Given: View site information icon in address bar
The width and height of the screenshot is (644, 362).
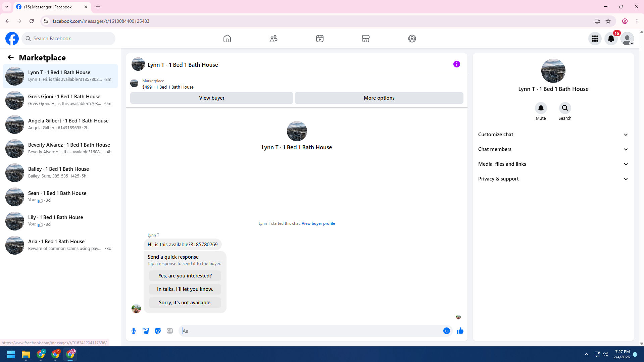Looking at the screenshot, I should tap(46, 21).
